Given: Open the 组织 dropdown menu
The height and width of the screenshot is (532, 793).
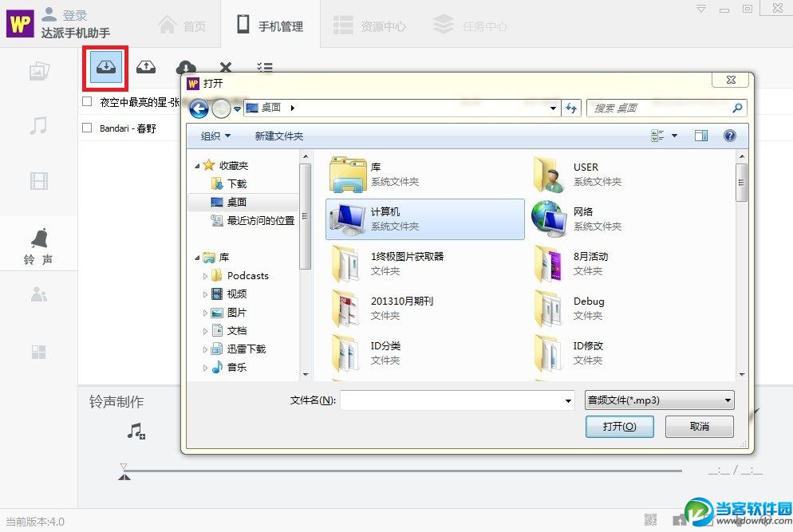Looking at the screenshot, I should 215,136.
